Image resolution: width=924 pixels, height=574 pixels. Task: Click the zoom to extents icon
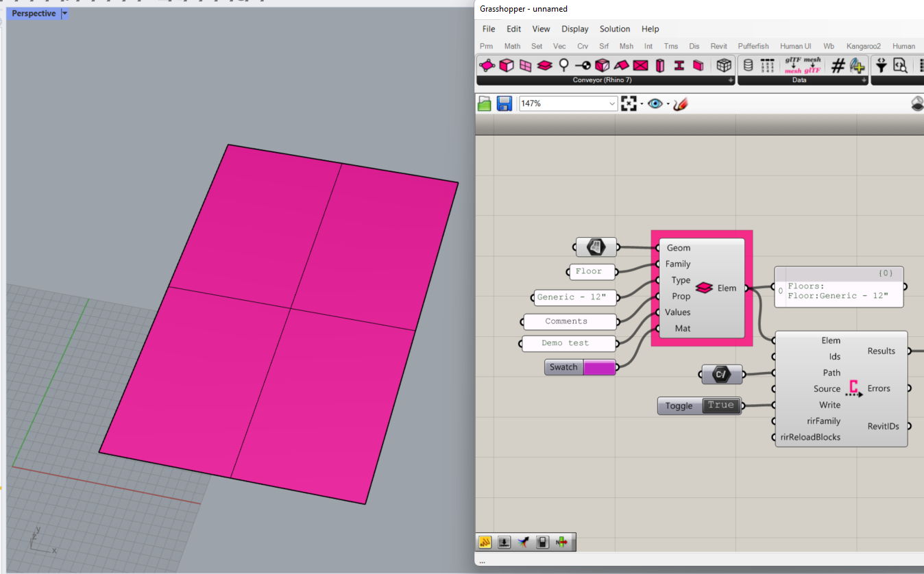click(629, 103)
